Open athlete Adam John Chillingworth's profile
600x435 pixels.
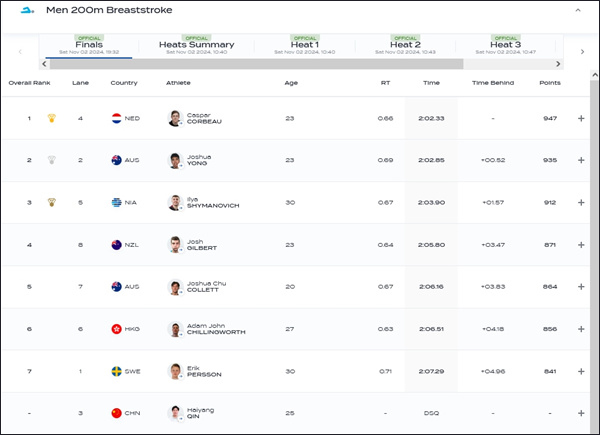pyautogui.click(x=215, y=329)
